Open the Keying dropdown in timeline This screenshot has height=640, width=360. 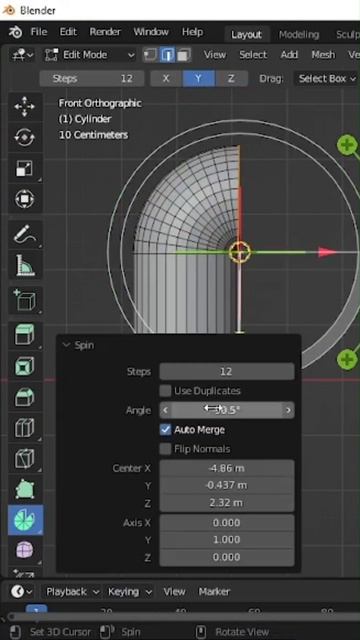point(129,591)
